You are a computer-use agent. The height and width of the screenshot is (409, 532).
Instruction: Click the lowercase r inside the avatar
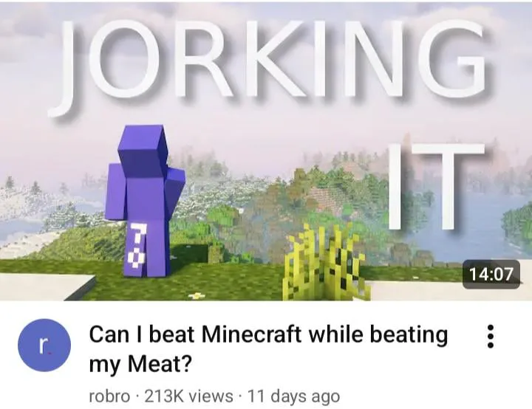(x=42, y=345)
